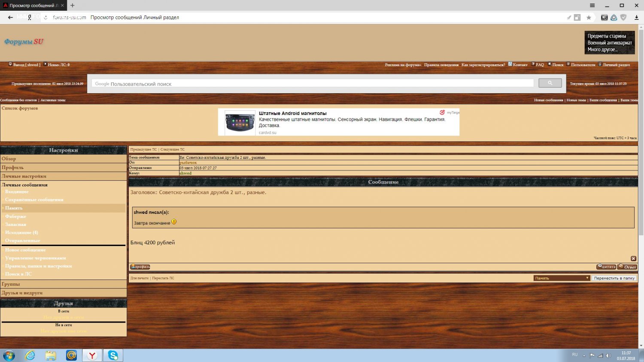
Task: Select 'Личные сообщения' tab
Action: pyautogui.click(x=24, y=185)
